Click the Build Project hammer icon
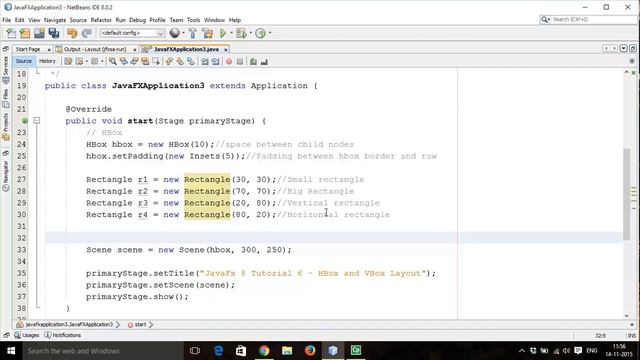This screenshot has width=640, height=360. (x=193, y=33)
